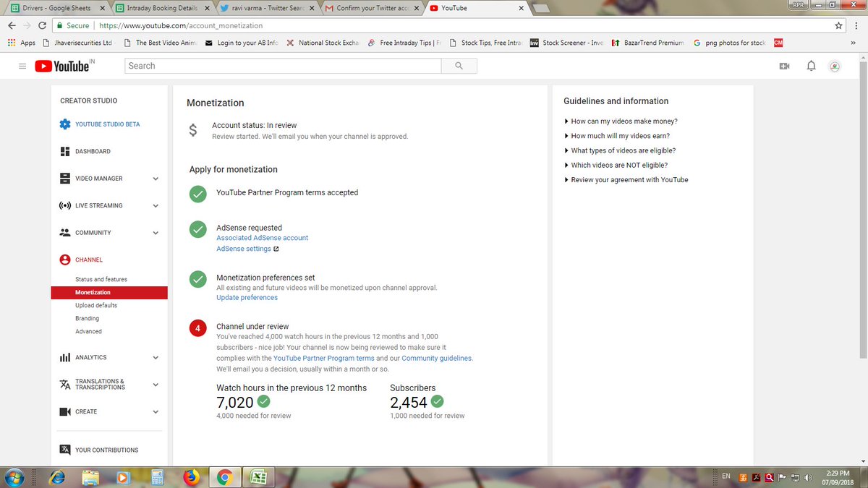Click the Your Contributions translate icon
The width and height of the screenshot is (868, 488).
(65, 450)
